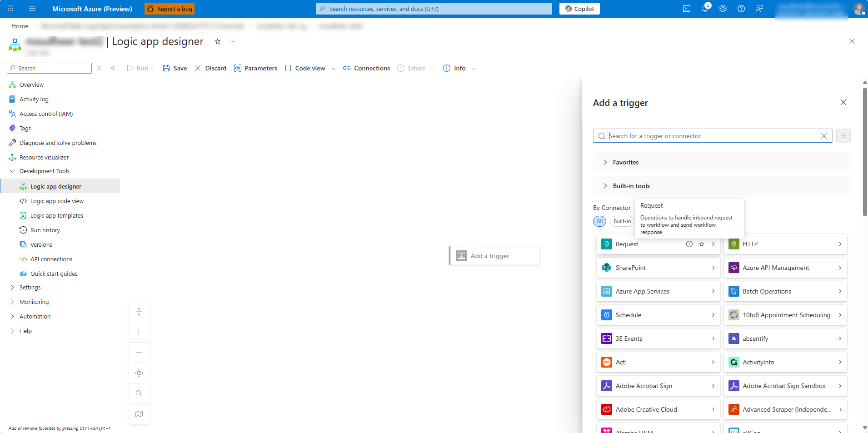
Task: Zoom out on the designer canvas
Action: (x=139, y=353)
